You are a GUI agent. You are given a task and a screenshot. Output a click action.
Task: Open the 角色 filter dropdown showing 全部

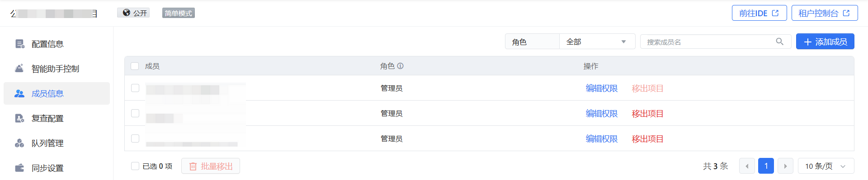point(597,42)
